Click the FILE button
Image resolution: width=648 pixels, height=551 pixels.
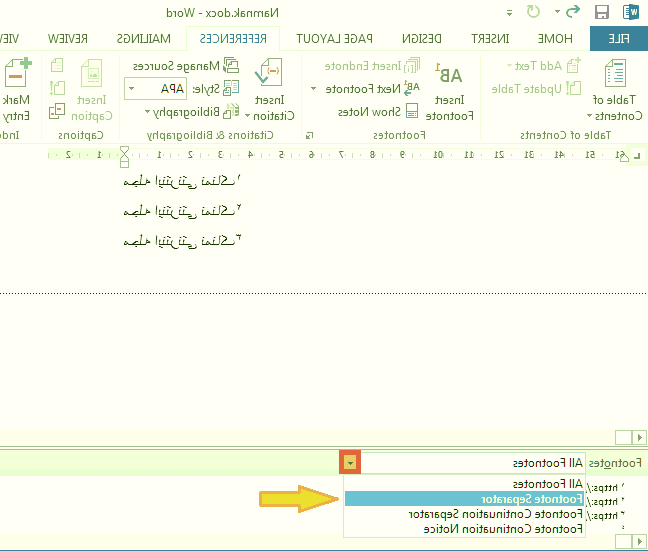tap(618, 39)
